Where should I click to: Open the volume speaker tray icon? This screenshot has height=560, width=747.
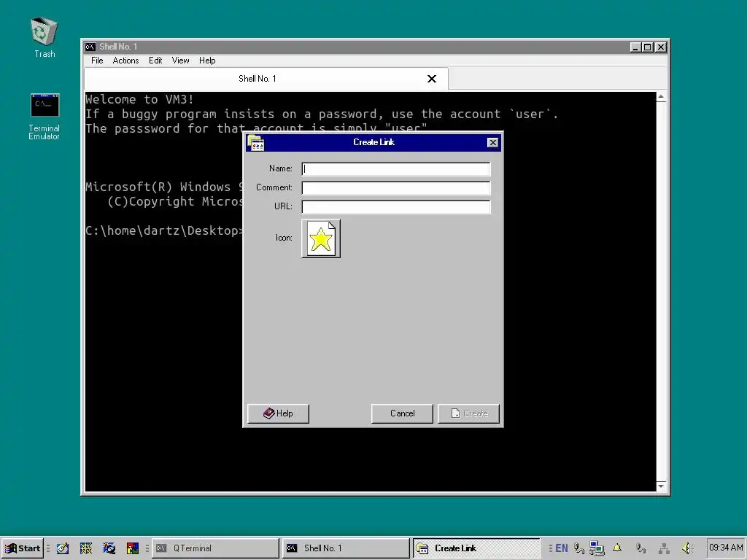(x=687, y=548)
